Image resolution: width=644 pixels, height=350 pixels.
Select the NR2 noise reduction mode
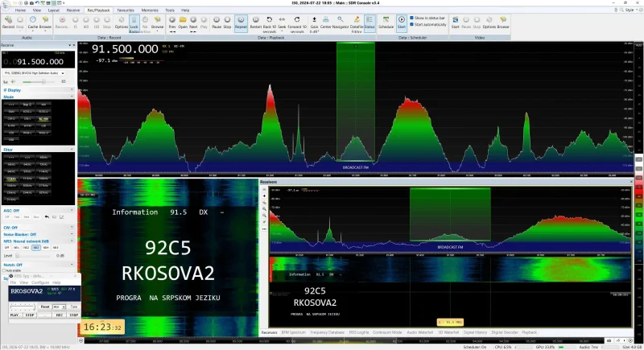[x=27, y=248]
